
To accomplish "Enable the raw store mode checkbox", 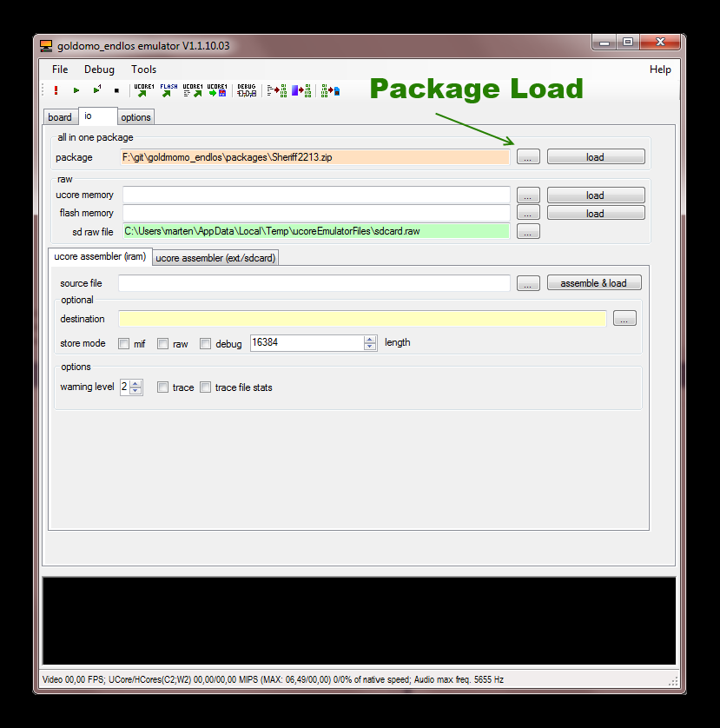I will [162, 343].
